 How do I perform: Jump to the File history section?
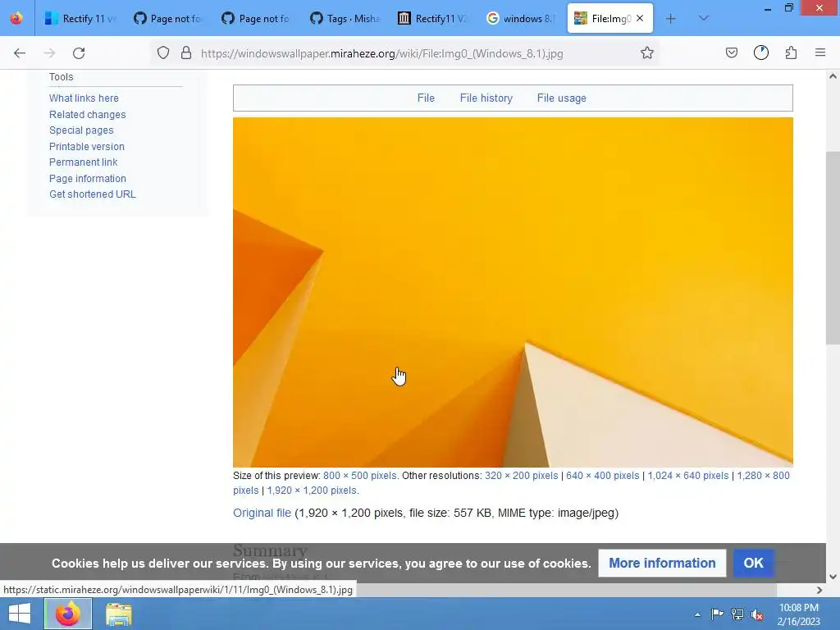point(486,98)
